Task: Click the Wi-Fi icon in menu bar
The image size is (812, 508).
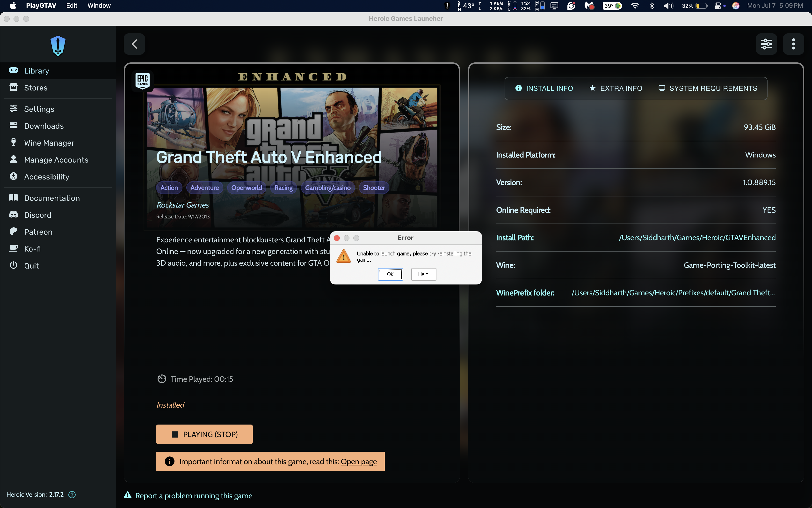Action: click(x=635, y=5)
